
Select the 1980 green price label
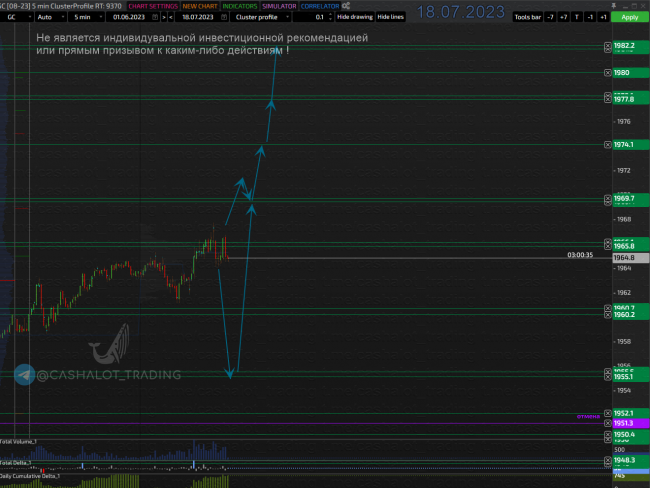[x=631, y=73]
